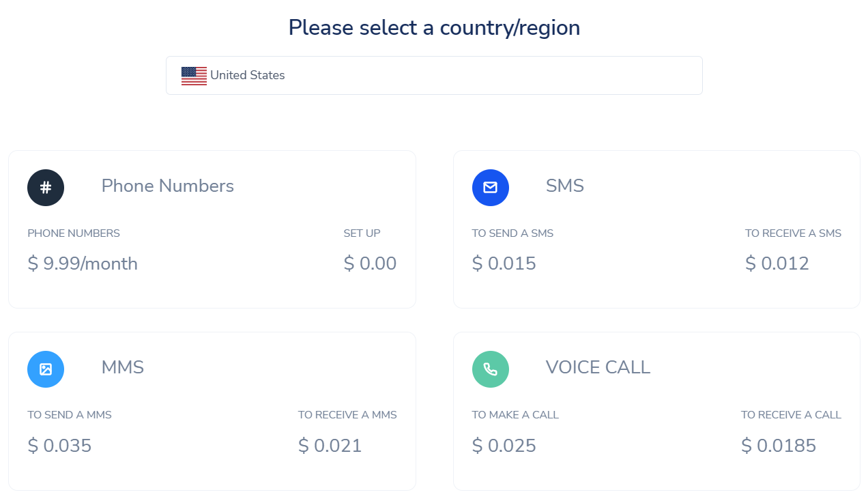Select the VOICE CALL phone icon
The height and width of the screenshot is (501, 868).
[491, 369]
